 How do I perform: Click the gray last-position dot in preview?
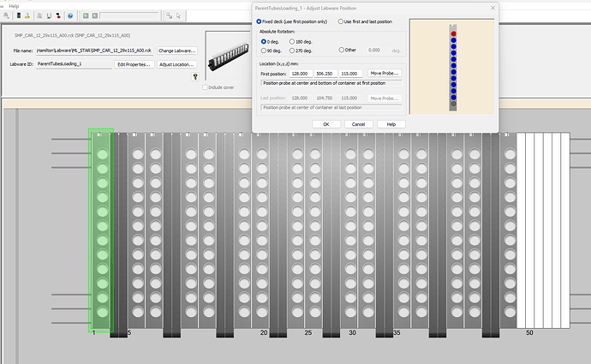(453, 104)
